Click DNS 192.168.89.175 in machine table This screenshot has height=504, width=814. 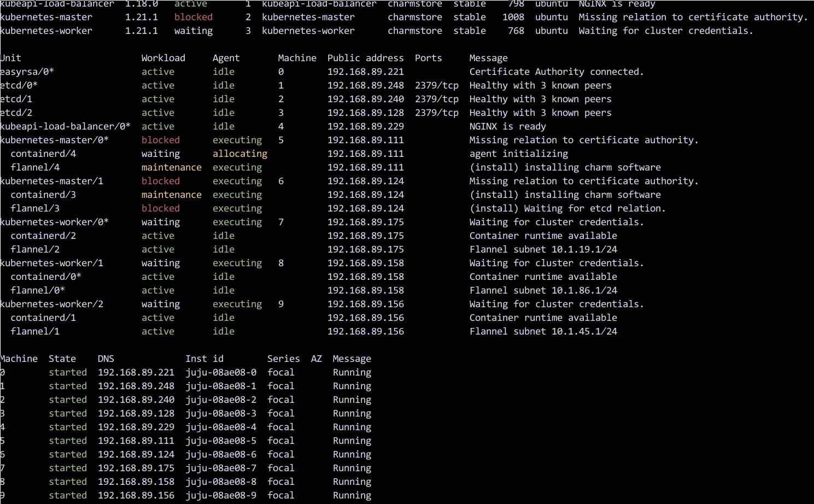tap(136, 468)
